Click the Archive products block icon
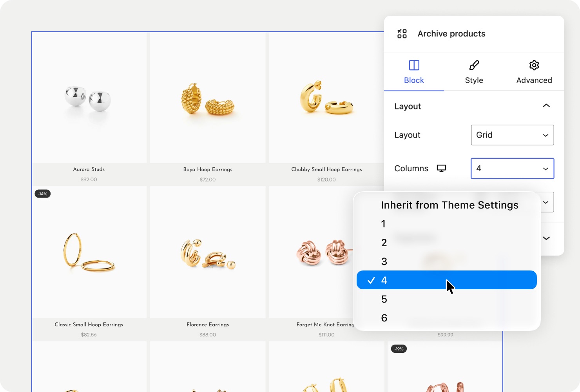The height and width of the screenshot is (392, 580). 402,34
